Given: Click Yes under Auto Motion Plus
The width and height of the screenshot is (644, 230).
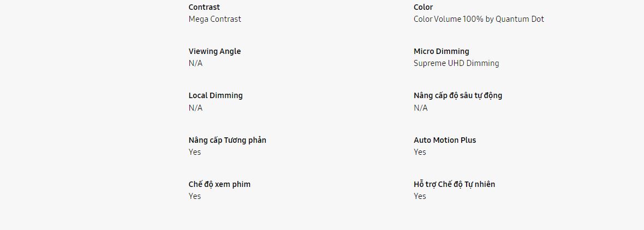Looking at the screenshot, I should 420,152.
